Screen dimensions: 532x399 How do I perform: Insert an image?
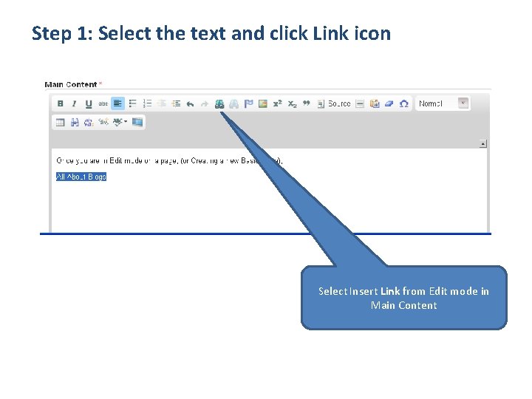tap(262, 103)
